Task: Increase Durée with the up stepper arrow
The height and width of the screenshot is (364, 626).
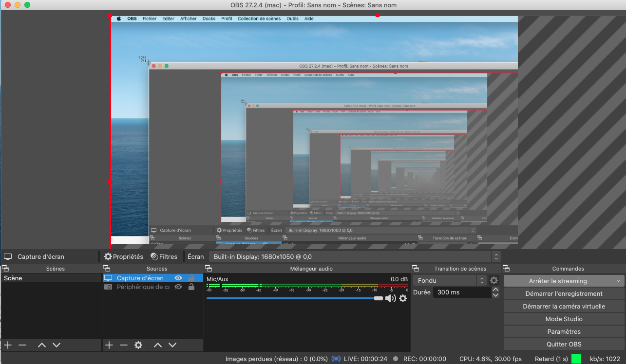Action: [495, 290]
